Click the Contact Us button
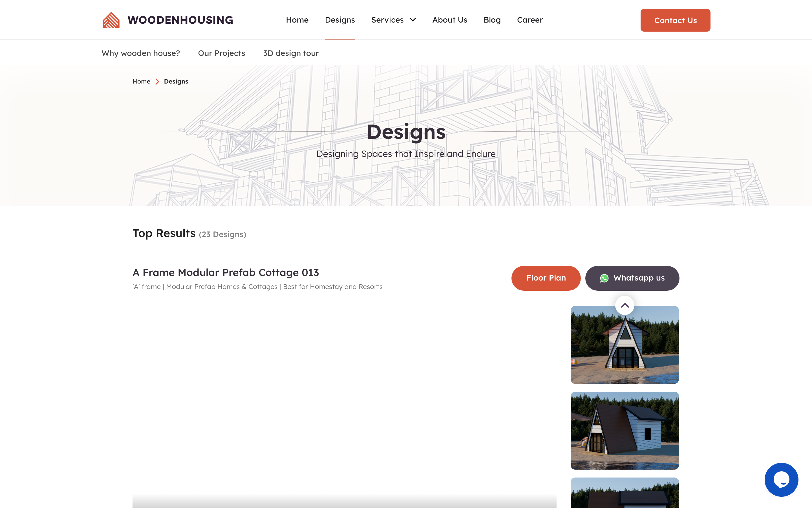 (x=675, y=20)
